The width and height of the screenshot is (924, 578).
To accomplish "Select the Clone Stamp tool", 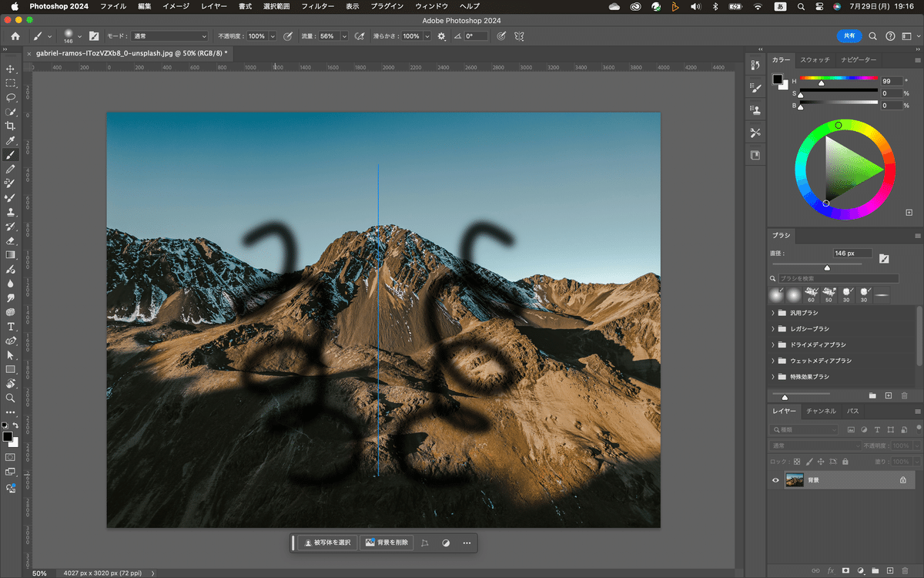I will [11, 212].
